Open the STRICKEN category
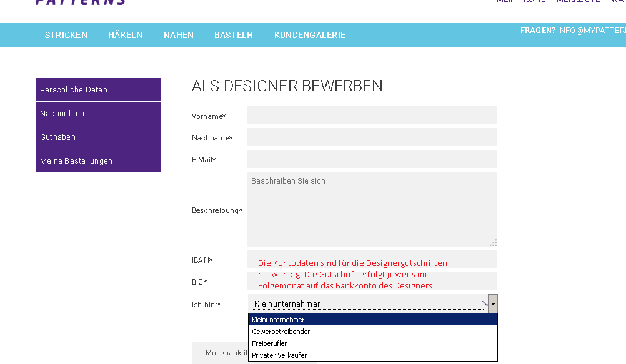This screenshot has width=626, height=364. pos(66,35)
